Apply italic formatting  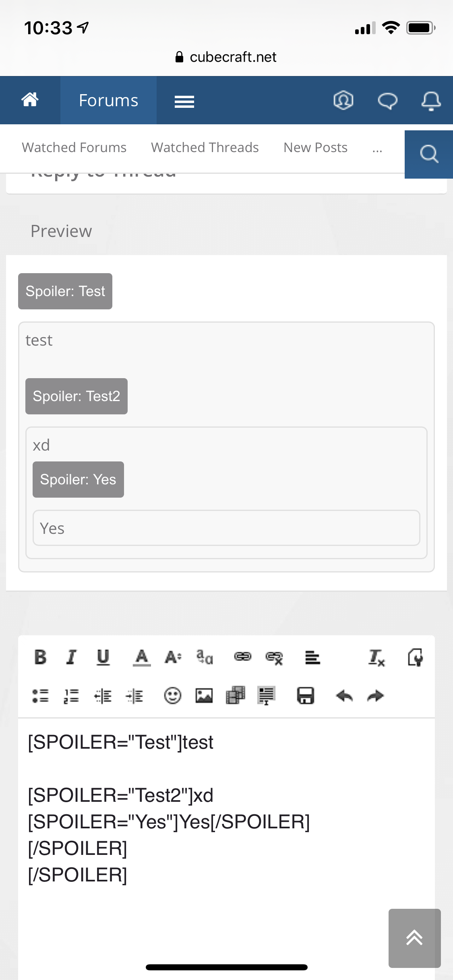point(71,657)
